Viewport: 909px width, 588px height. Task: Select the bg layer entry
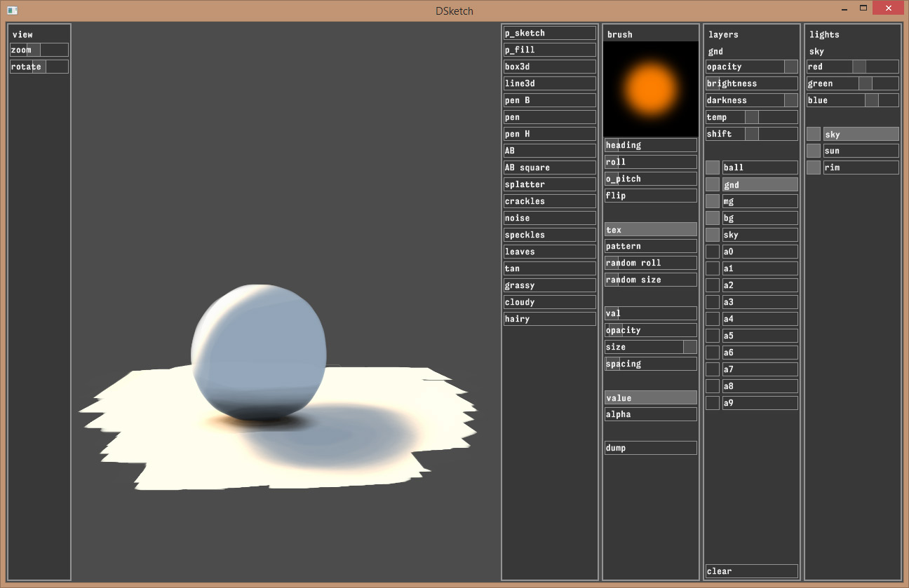tap(760, 218)
